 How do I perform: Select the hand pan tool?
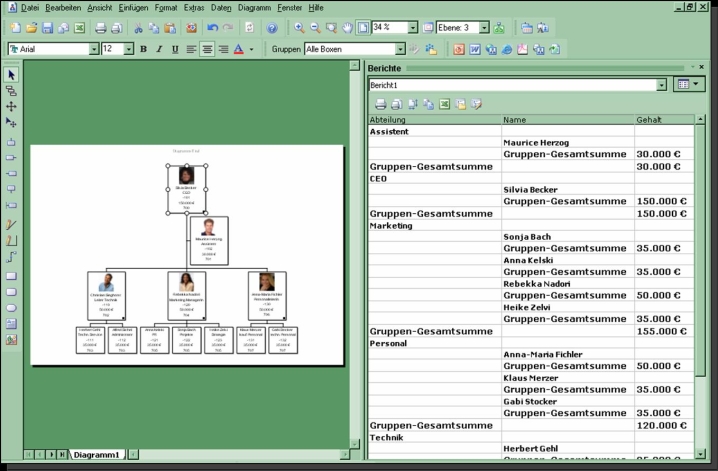[x=346, y=28]
